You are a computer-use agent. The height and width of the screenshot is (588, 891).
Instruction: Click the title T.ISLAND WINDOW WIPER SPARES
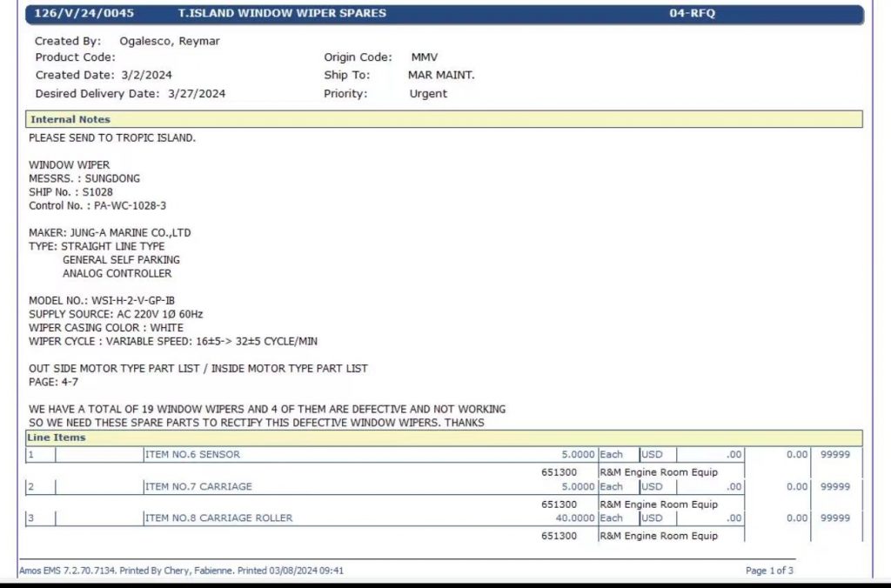click(x=282, y=14)
